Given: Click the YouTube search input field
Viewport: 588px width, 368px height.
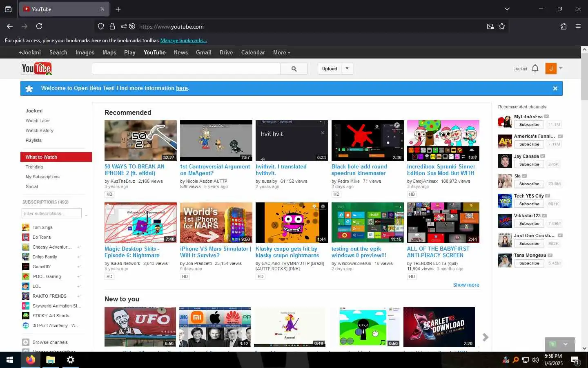Looking at the screenshot, I should click(186, 69).
